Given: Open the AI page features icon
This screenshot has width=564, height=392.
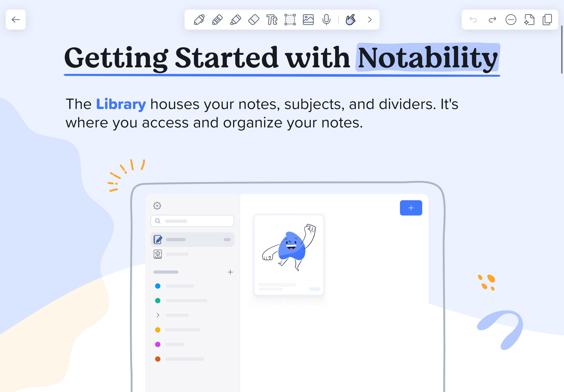Looking at the screenshot, I should 529,20.
